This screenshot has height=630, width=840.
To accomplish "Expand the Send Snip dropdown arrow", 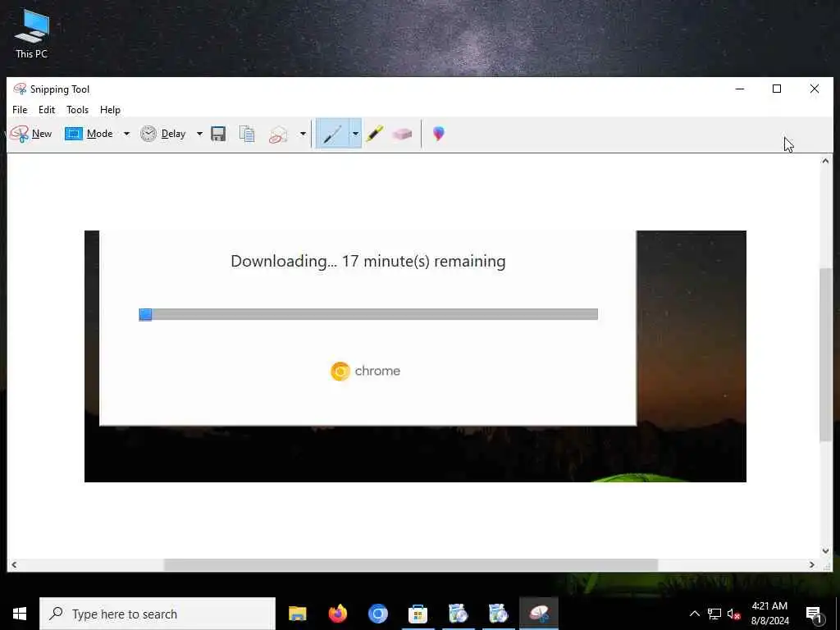I will [x=303, y=134].
